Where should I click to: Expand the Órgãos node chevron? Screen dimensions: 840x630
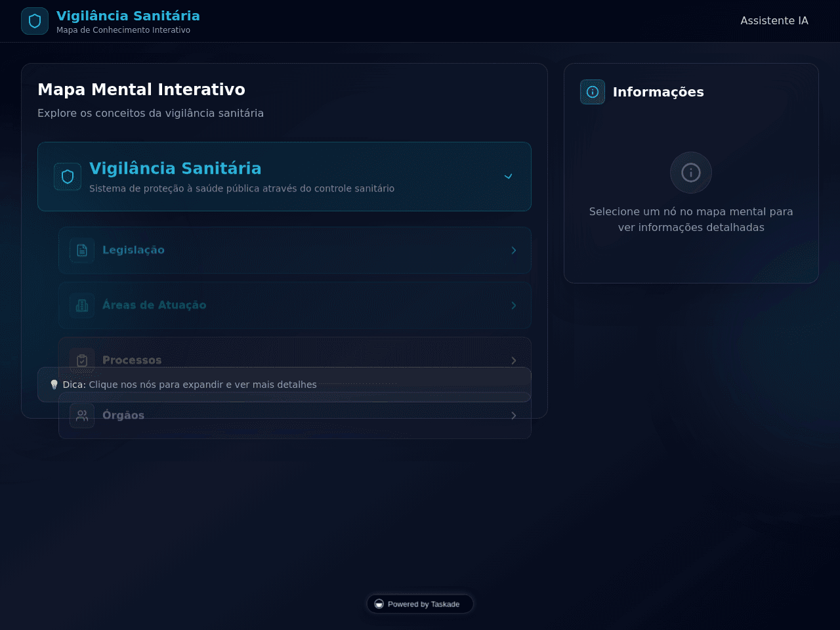[x=514, y=415]
